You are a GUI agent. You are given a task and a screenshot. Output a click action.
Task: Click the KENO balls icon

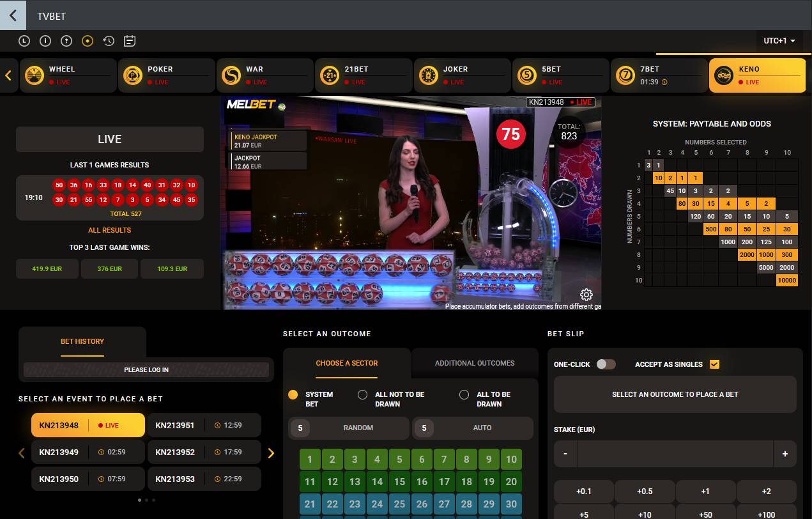(724, 75)
